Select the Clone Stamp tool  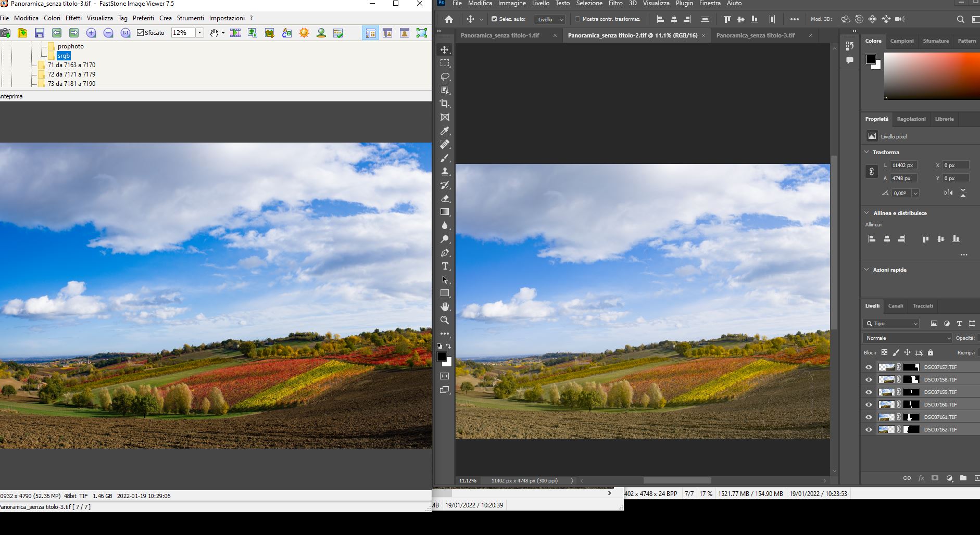coord(445,171)
